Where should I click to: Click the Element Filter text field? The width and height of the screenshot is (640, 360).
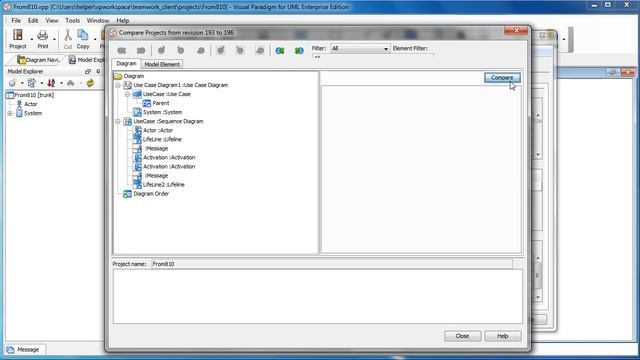coord(373,56)
